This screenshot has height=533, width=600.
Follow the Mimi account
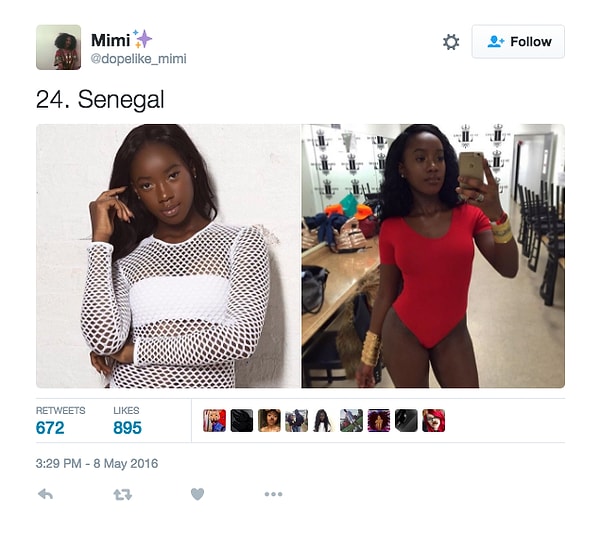click(518, 41)
